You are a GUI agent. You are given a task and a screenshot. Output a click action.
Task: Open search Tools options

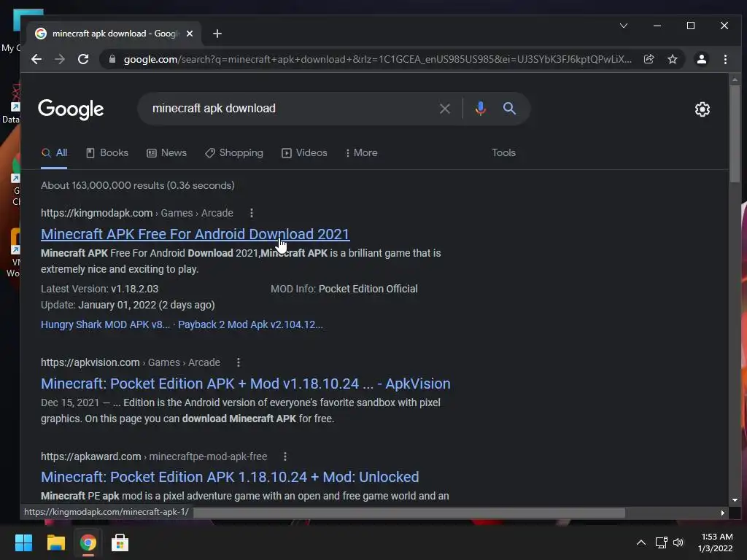pyautogui.click(x=503, y=153)
